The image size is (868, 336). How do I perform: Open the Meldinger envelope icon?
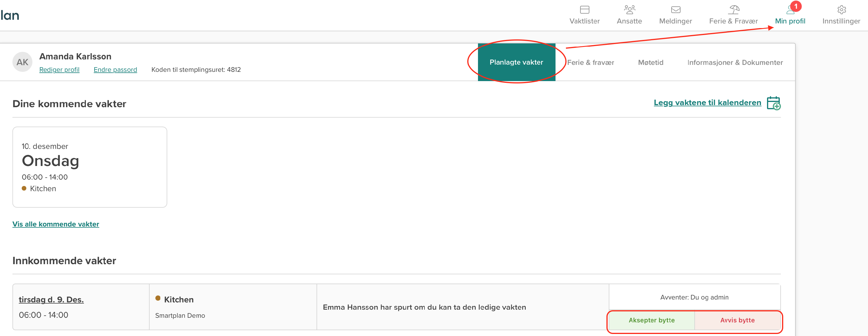pos(675,10)
